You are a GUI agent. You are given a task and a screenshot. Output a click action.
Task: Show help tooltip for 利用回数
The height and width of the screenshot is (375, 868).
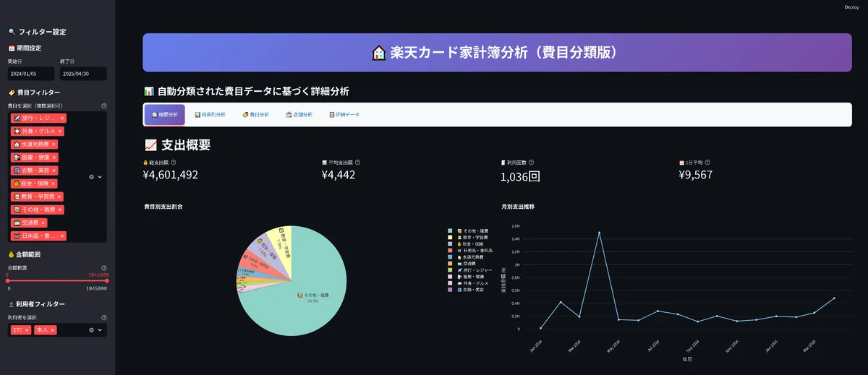530,163
